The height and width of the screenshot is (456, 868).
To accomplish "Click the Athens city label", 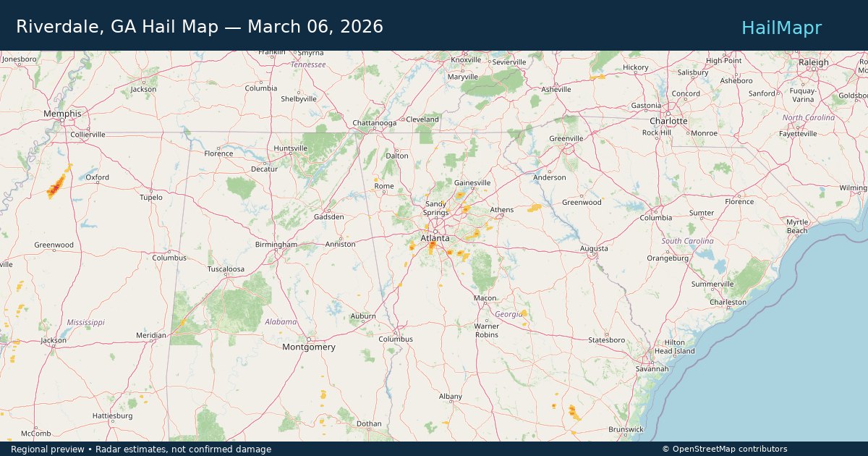I will click(x=502, y=210).
